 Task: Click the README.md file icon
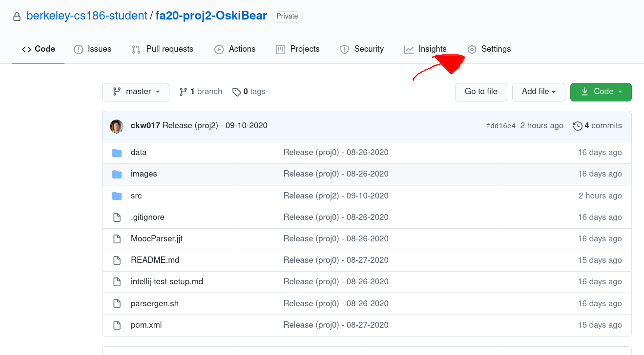(x=117, y=260)
